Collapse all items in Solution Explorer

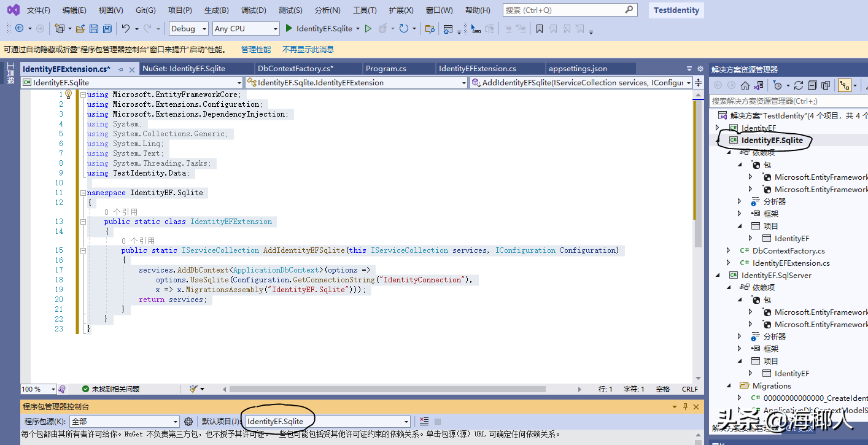812,85
